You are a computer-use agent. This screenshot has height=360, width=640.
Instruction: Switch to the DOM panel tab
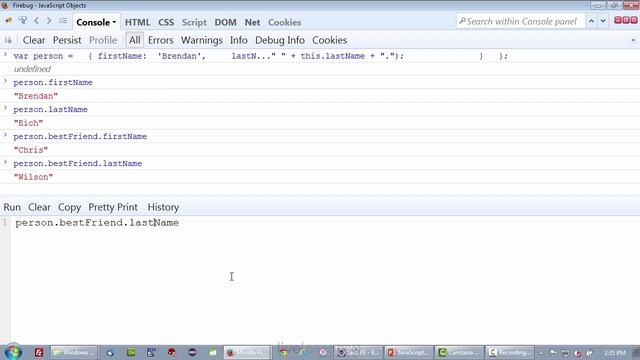(225, 22)
